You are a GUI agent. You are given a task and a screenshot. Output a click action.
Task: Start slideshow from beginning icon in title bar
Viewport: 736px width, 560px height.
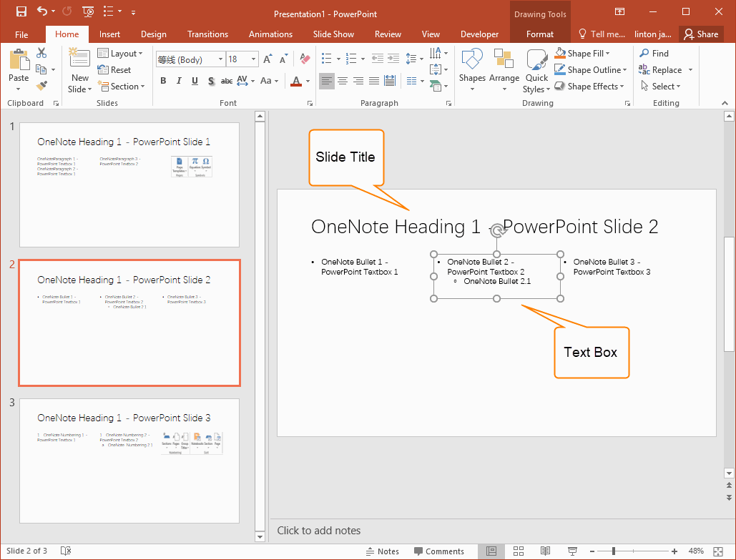[x=88, y=11]
